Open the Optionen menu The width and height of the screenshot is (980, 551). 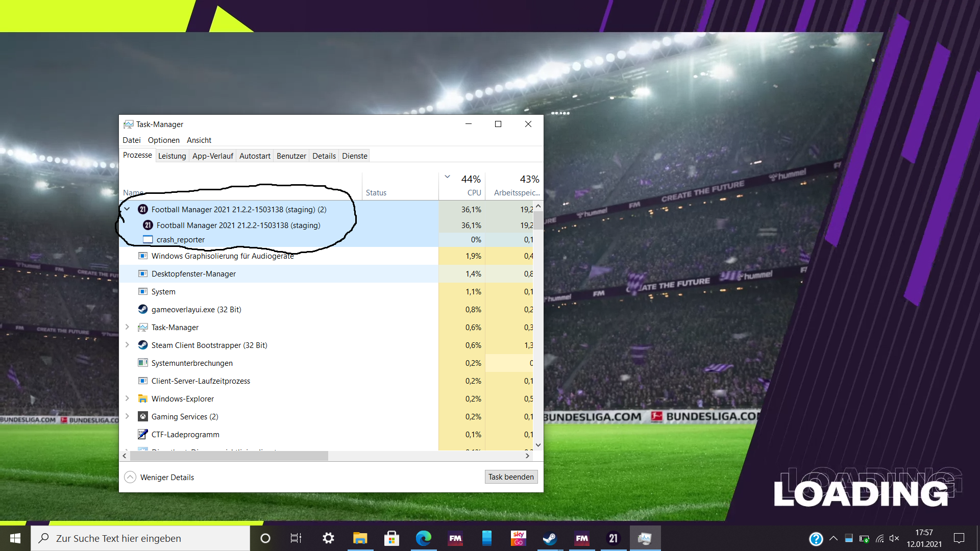(x=163, y=140)
